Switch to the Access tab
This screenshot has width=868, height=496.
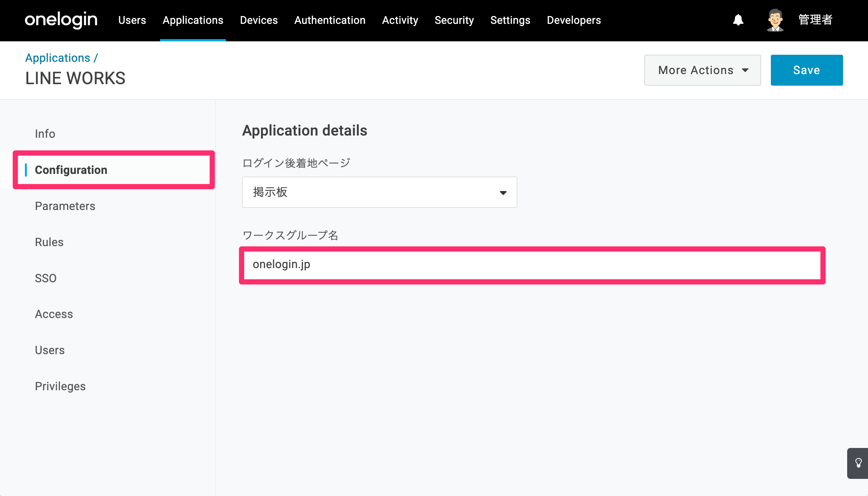pyautogui.click(x=54, y=314)
